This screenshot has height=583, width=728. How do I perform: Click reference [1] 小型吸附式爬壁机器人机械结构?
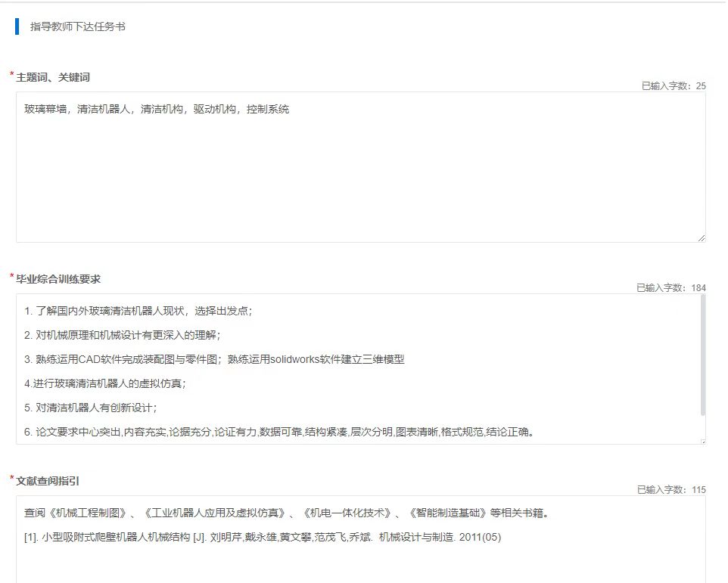point(263,537)
